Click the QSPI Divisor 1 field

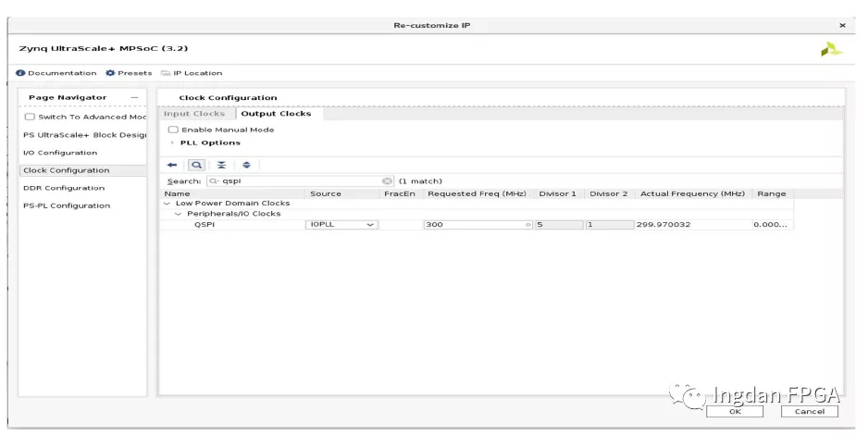559,225
